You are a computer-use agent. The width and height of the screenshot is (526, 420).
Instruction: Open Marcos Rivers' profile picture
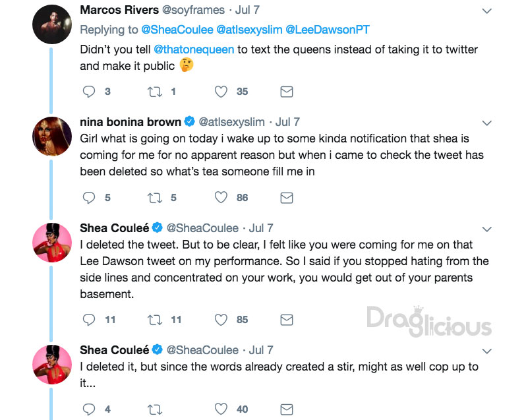coord(52,24)
